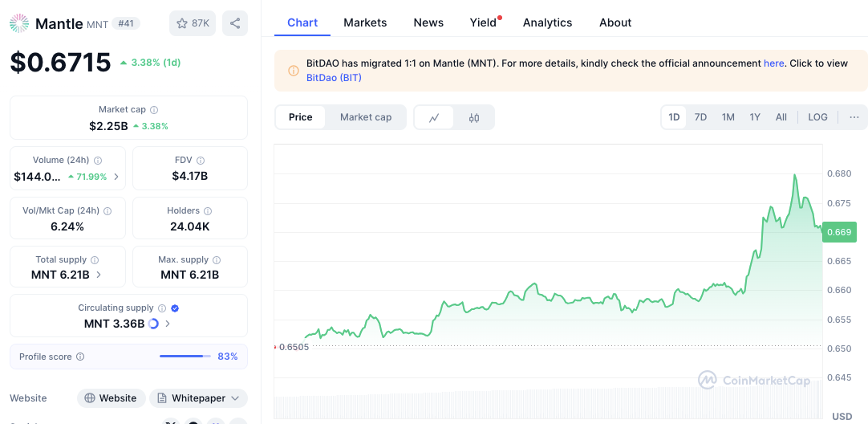This screenshot has height=424, width=868.
Task: Click the 71.99% volume change text
Action: 91,177
